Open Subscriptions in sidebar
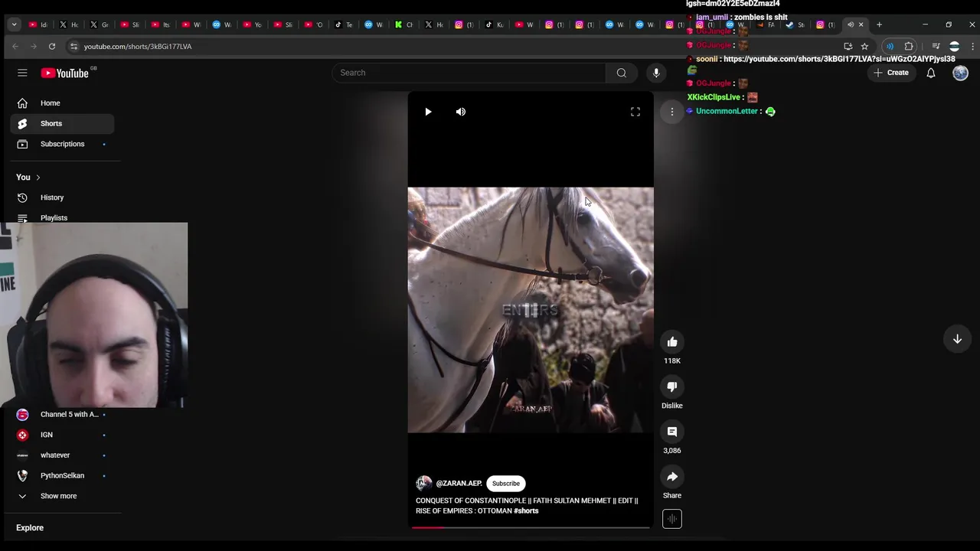 [62, 144]
